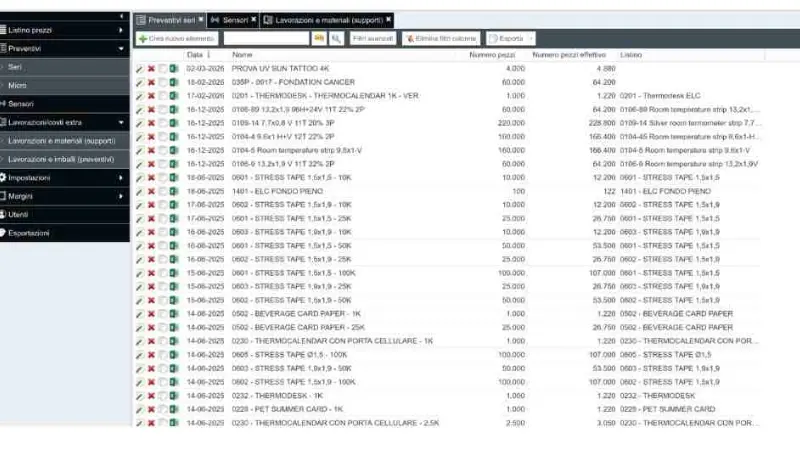The image size is (800, 450).
Task: Sort the table by Data column
Action: [194, 55]
